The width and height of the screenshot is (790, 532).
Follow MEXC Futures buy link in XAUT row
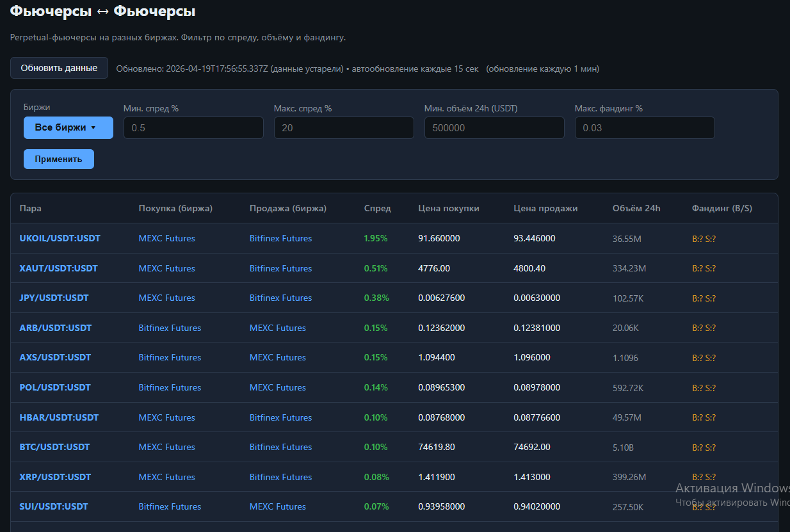167,268
